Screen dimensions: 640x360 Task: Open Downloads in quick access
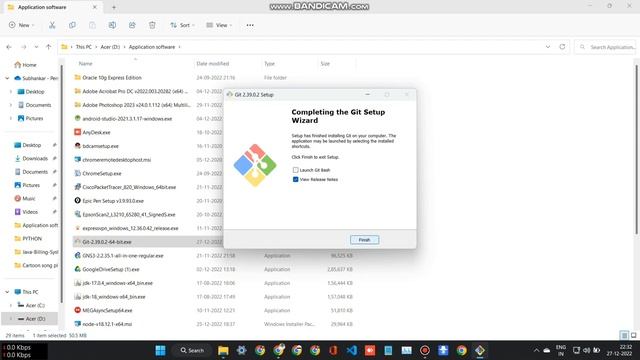pos(35,158)
